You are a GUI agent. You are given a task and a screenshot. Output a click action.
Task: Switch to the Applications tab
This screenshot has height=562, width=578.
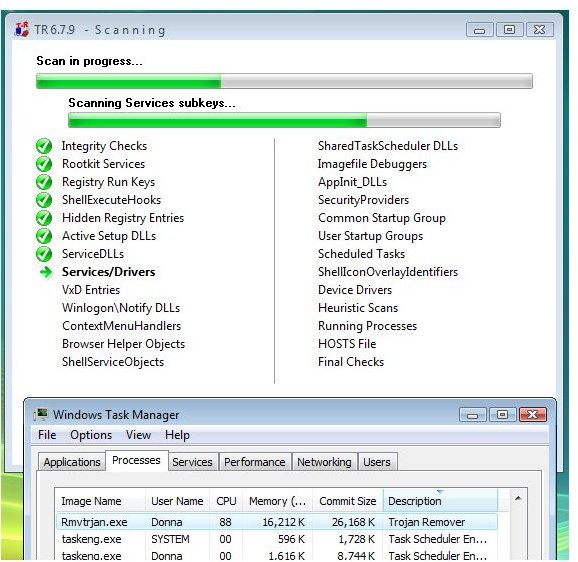point(72,462)
